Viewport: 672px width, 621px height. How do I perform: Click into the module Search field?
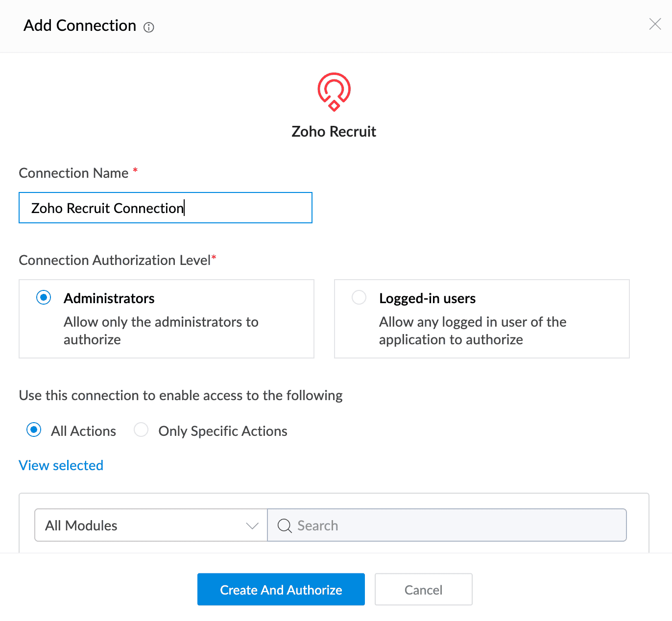(447, 525)
